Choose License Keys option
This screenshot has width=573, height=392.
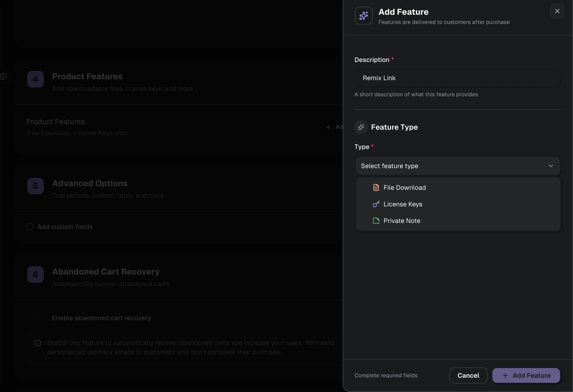[x=403, y=204]
